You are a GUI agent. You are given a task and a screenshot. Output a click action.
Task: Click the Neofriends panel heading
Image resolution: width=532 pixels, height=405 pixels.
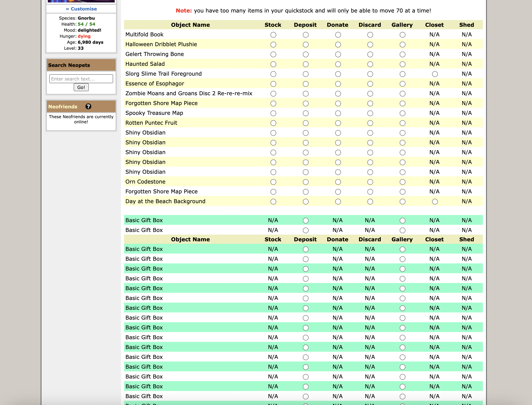(63, 107)
